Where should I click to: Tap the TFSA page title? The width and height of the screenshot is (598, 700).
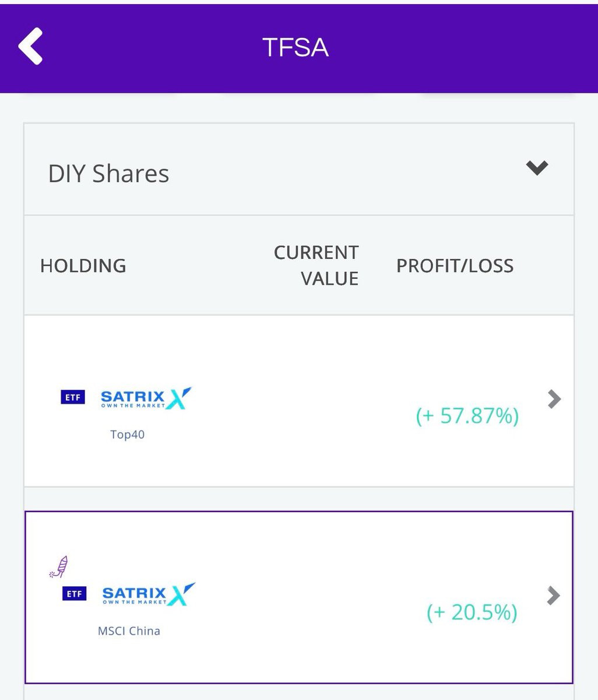point(296,47)
